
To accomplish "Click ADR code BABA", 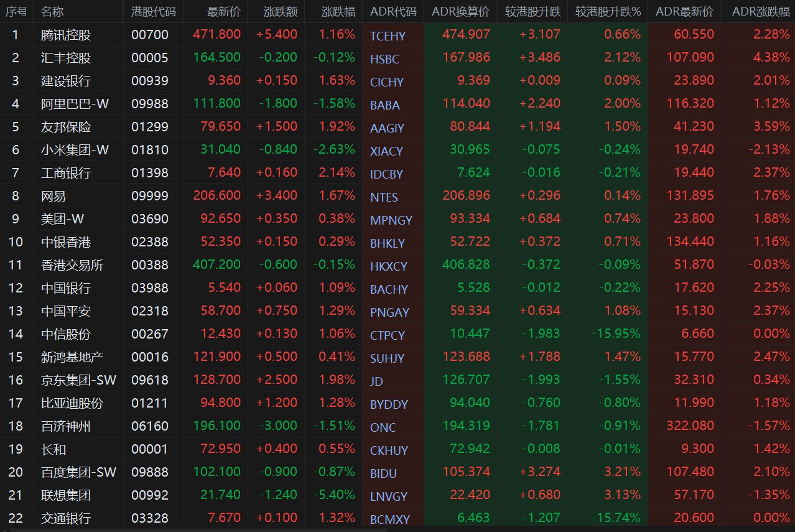I will coord(385,105).
